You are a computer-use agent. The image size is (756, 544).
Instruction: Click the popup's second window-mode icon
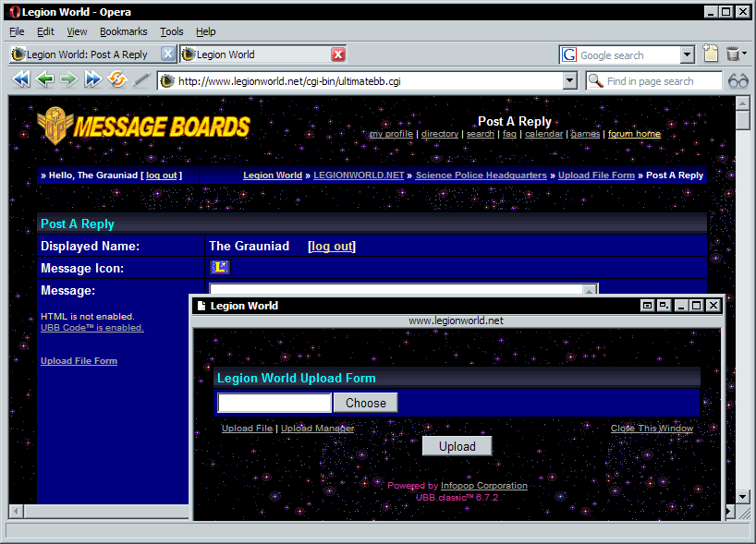664,305
